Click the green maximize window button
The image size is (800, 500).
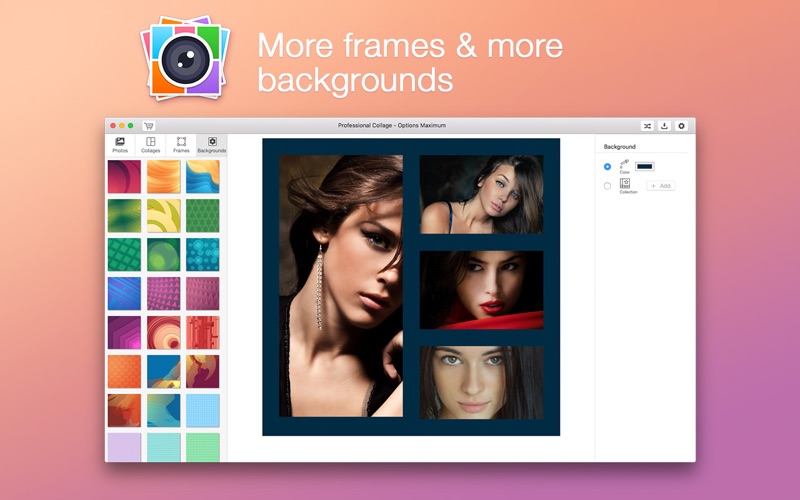pos(131,126)
